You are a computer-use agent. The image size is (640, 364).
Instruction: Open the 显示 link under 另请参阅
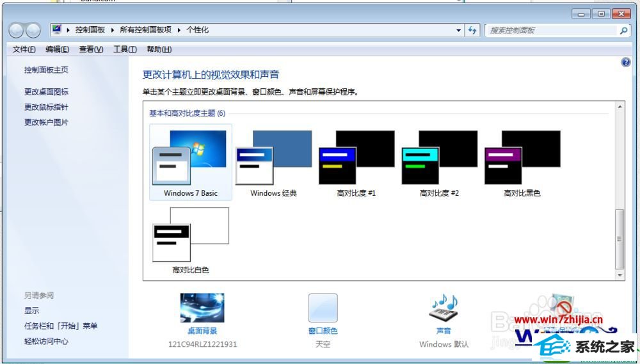point(32,310)
